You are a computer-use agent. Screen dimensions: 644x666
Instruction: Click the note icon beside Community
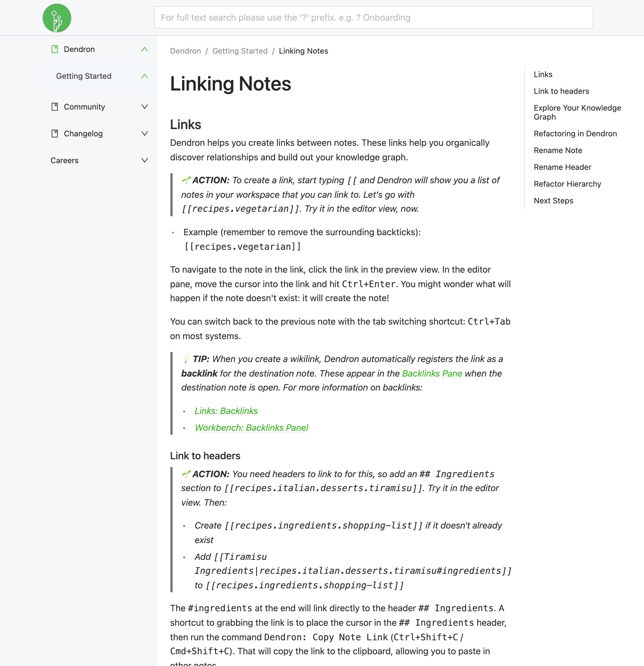[x=55, y=106]
